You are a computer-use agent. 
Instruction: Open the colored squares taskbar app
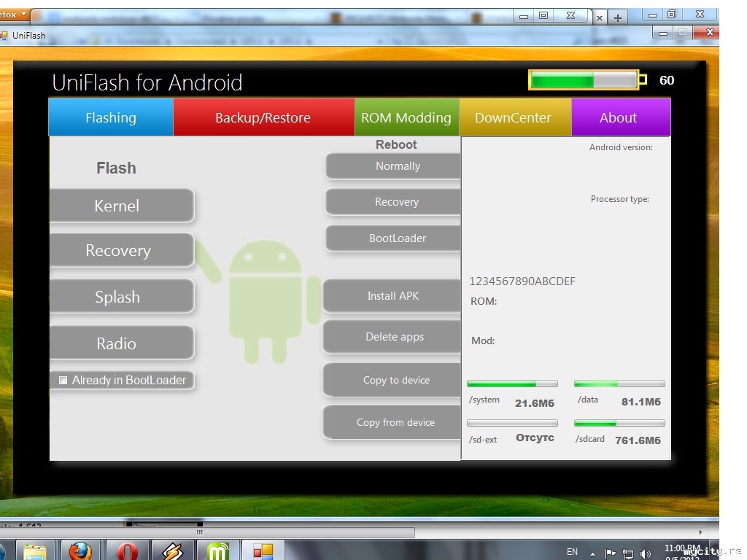[x=263, y=551]
